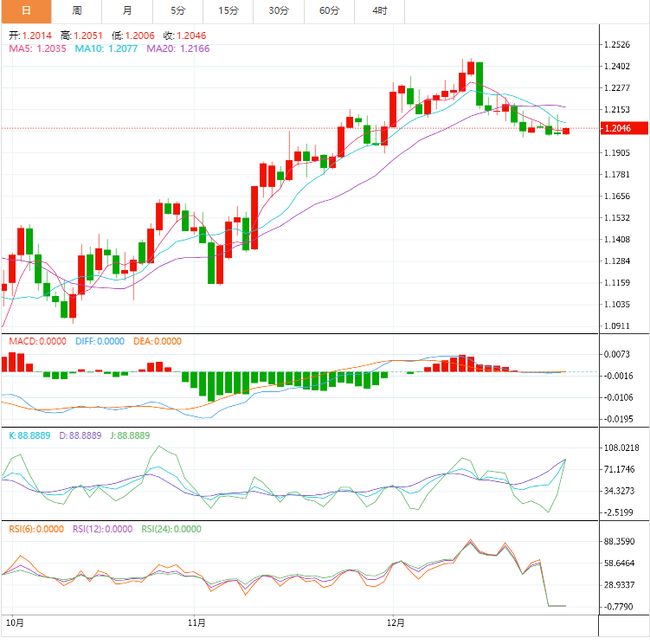The height and width of the screenshot is (644, 650).
Task: Open the 月 (monthly) chart tab
Action: coord(128,11)
